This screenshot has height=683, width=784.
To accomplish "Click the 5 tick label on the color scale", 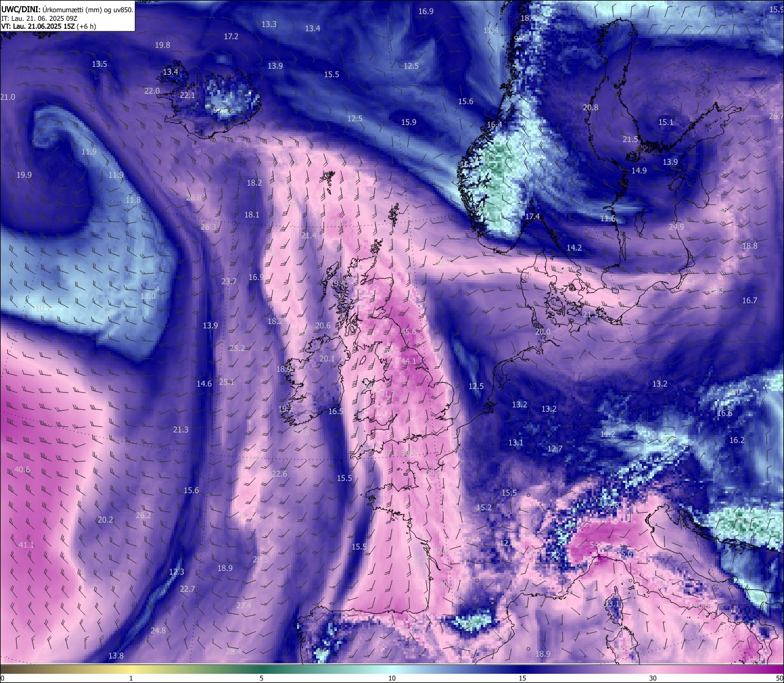I will (x=262, y=678).
